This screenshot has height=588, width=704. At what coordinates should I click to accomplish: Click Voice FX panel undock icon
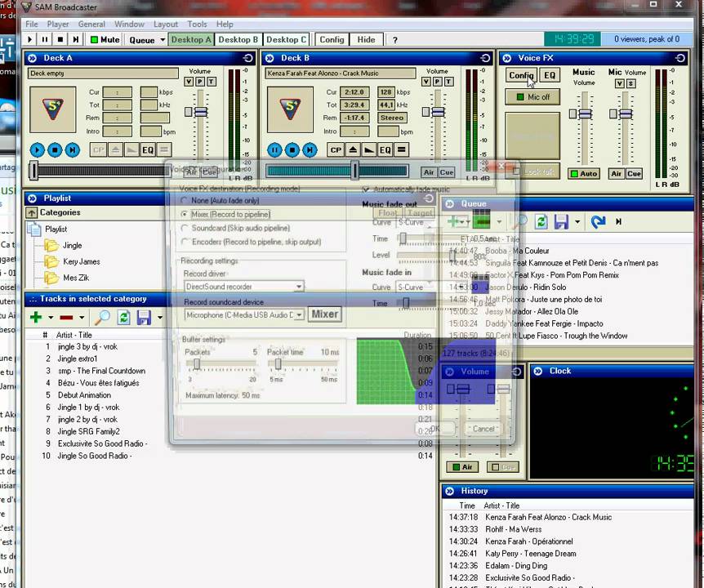(x=679, y=58)
